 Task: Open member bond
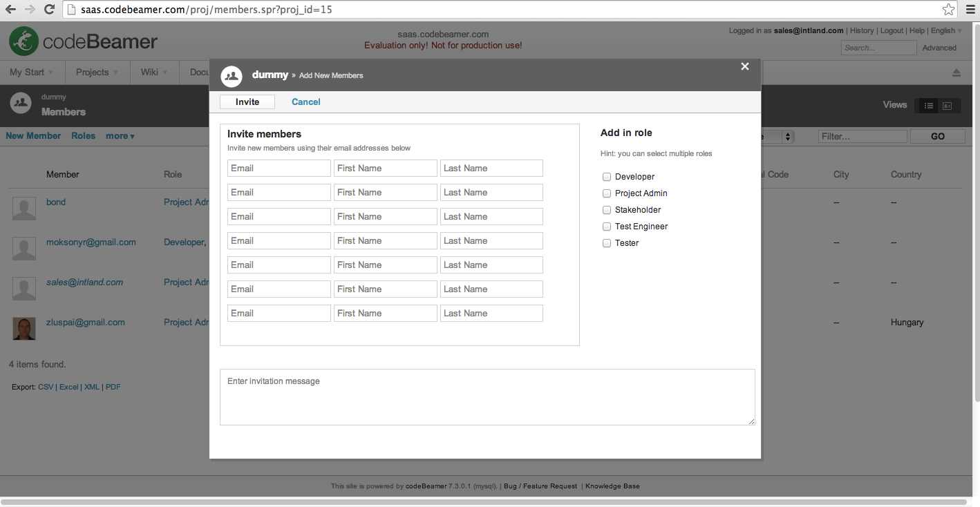point(56,202)
